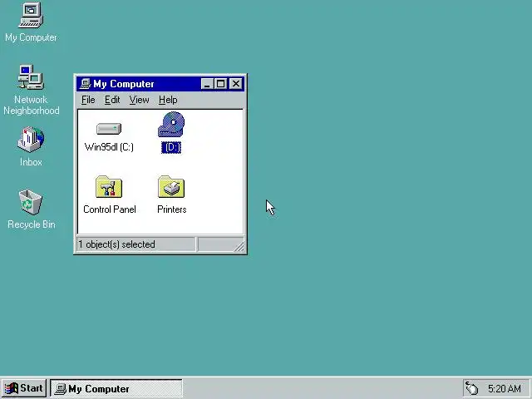
Task: Open the View menu
Action: click(x=139, y=100)
